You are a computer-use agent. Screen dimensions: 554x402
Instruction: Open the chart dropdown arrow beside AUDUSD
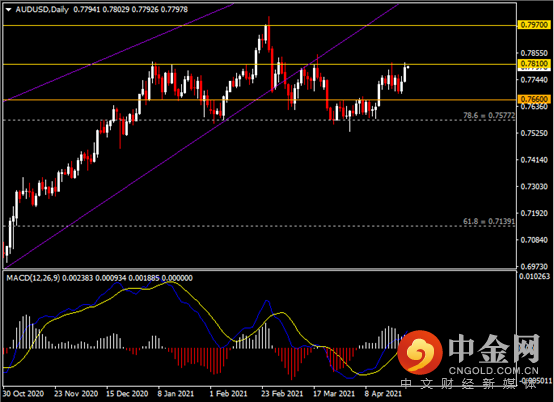click(9, 10)
